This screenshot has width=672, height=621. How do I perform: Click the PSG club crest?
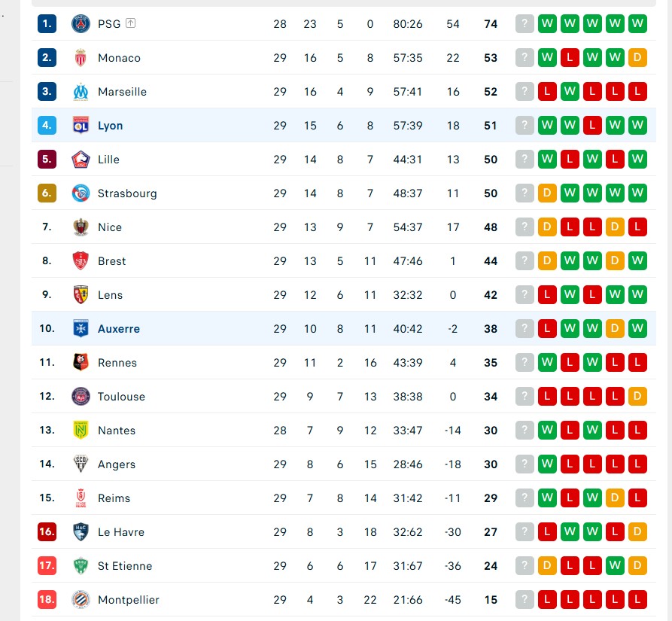click(81, 24)
